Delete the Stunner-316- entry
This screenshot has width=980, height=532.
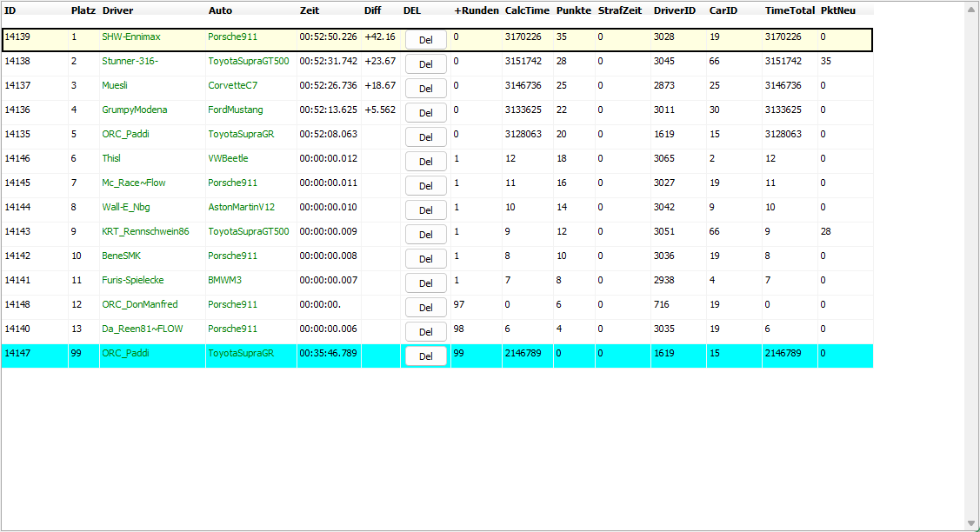[425, 64]
